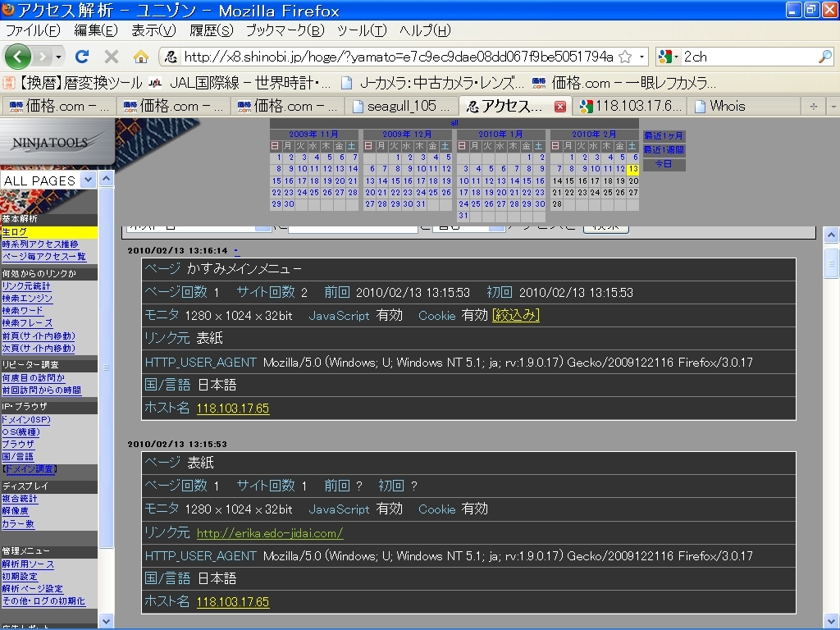Click the Stop loading X icon
This screenshot has width=840, height=630.
coord(112,57)
